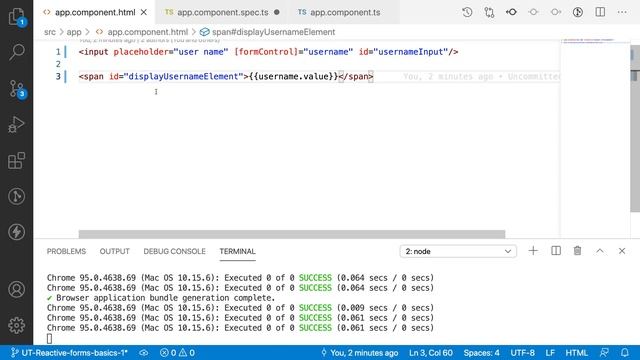Screen dimensions: 640x360
Task: Click line number 2 in gutter
Action: [58, 64]
